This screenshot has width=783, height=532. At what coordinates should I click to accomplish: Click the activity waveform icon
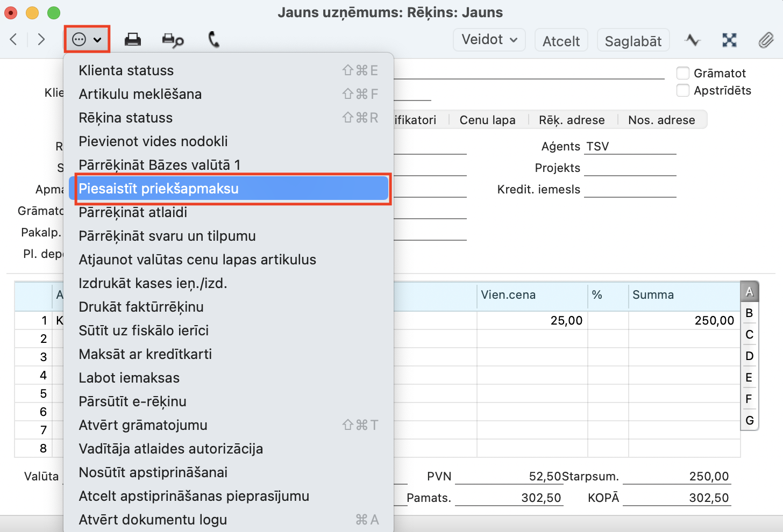(693, 40)
